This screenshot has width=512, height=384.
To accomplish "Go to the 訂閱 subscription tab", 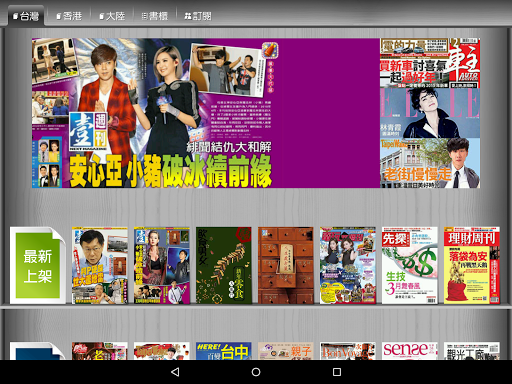I will (x=198, y=16).
